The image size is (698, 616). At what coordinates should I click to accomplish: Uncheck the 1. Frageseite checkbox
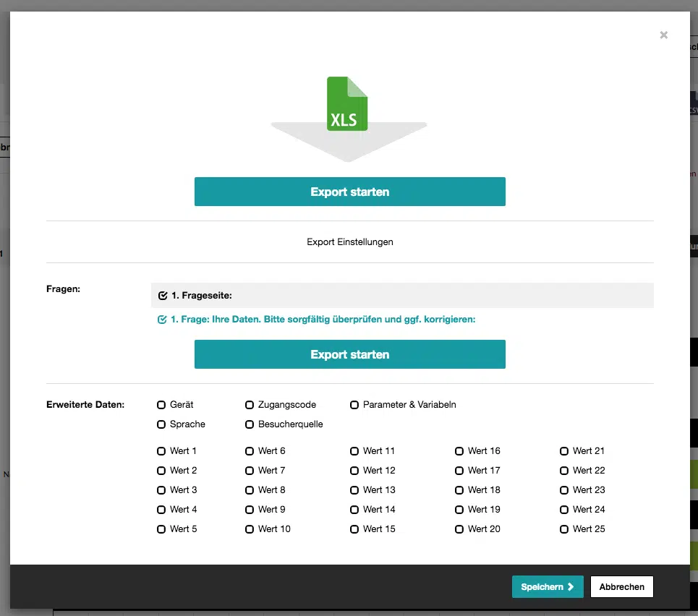tap(163, 296)
